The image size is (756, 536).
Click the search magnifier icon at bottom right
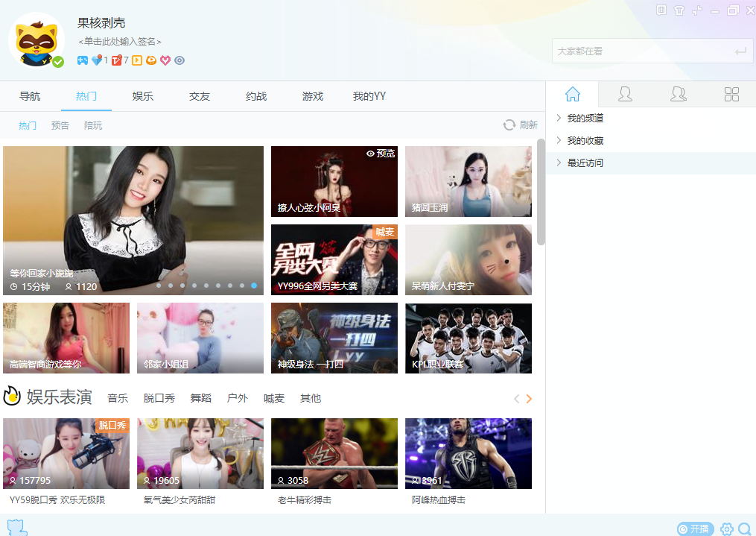click(x=744, y=528)
